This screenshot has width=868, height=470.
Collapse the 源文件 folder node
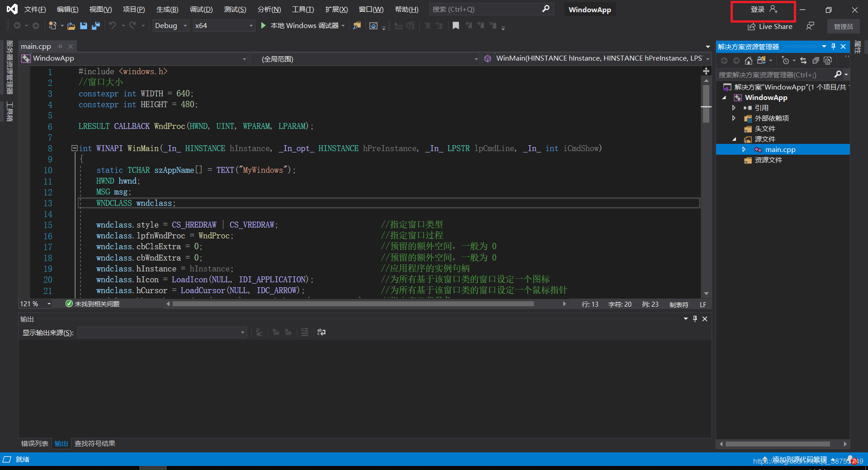click(x=734, y=139)
